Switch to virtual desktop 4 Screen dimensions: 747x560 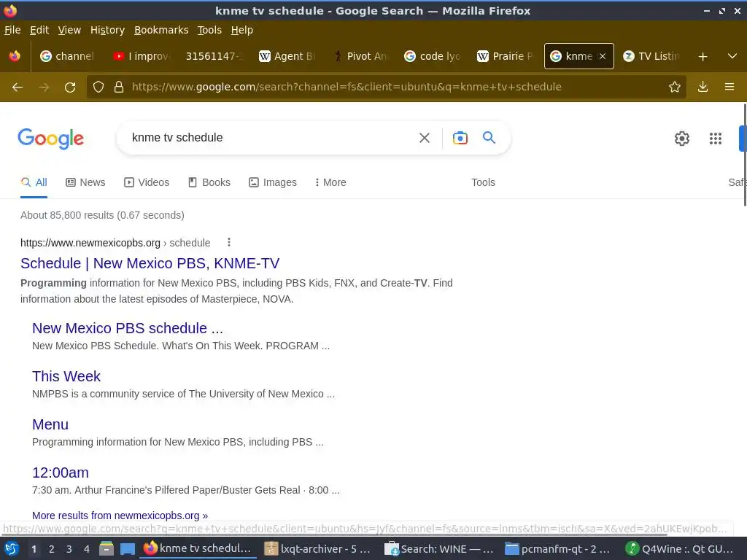click(87, 549)
